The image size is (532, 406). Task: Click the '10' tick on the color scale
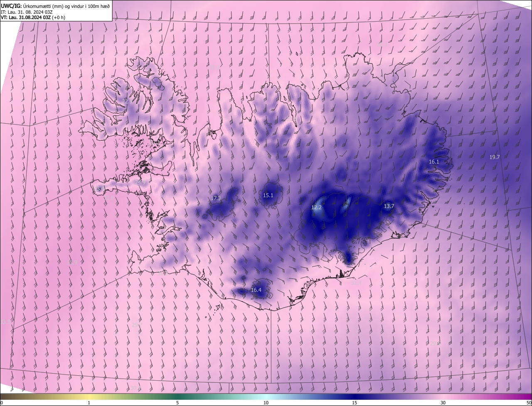266,403
